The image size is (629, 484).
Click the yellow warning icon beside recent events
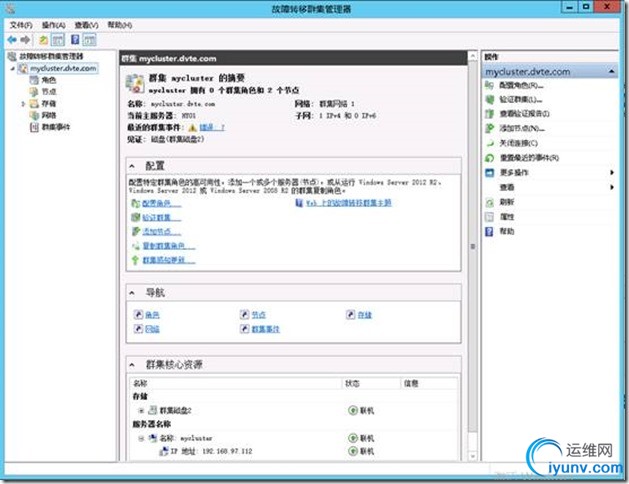(193, 128)
